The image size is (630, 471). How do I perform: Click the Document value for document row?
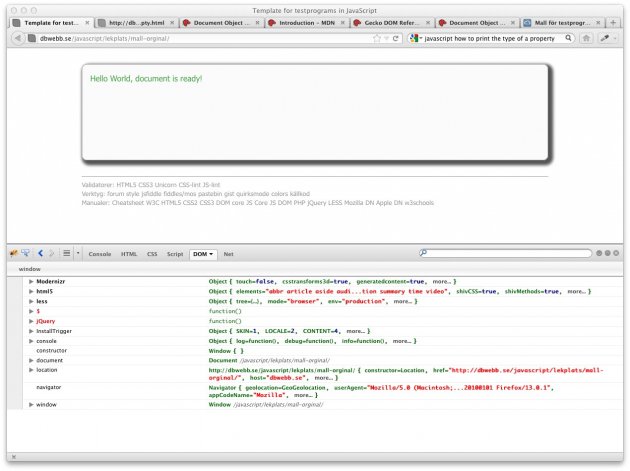pos(269,360)
